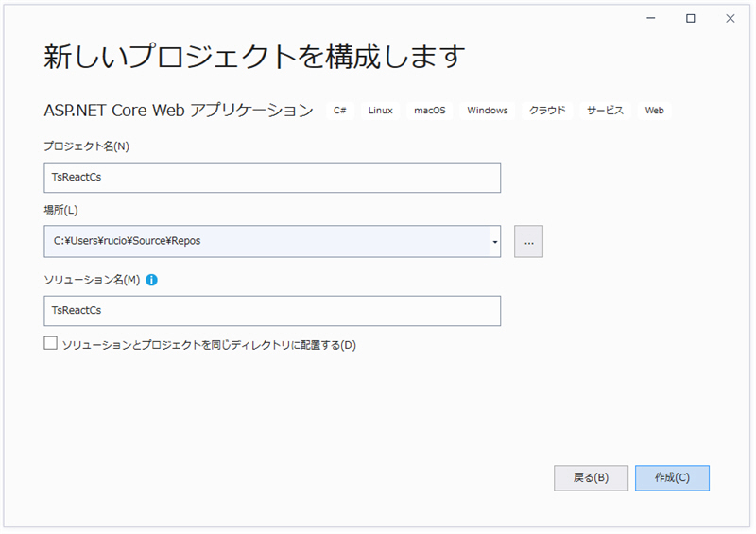Click the 作成(C) create button
This screenshot has width=756, height=534.
coord(672,477)
